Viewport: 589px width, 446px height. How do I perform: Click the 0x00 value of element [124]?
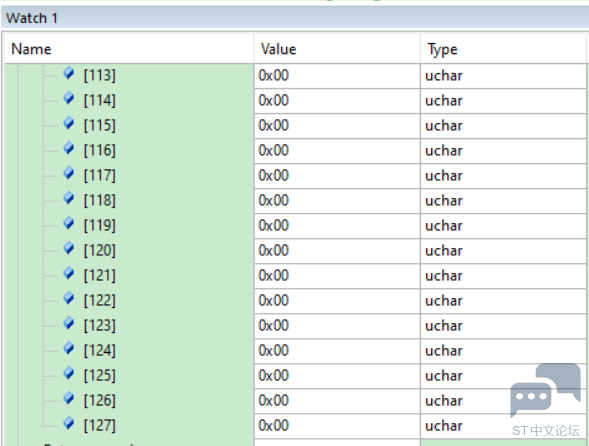click(x=273, y=350)
